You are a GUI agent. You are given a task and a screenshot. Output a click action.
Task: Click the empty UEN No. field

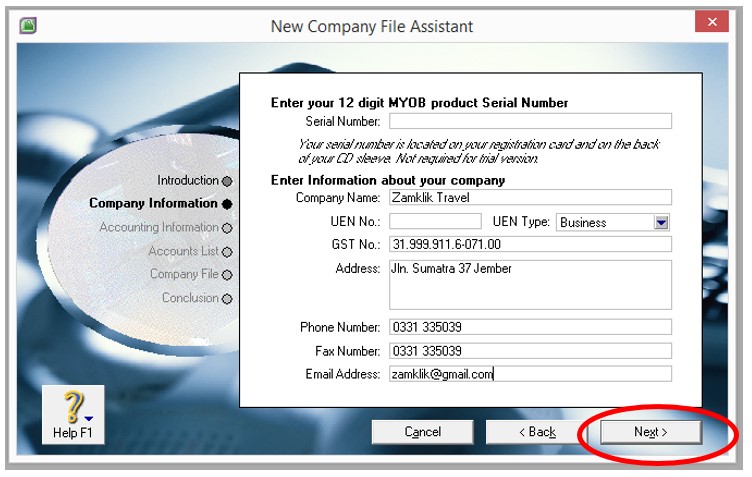point(435,221)
